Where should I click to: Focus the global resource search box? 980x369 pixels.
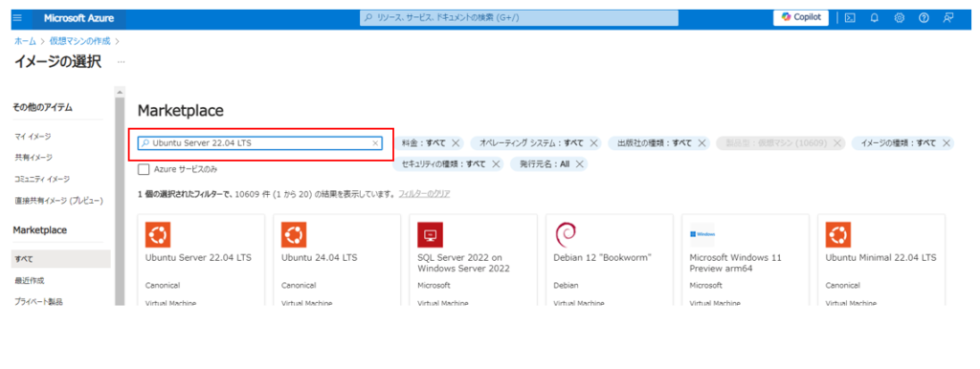[x=519, y=18]
